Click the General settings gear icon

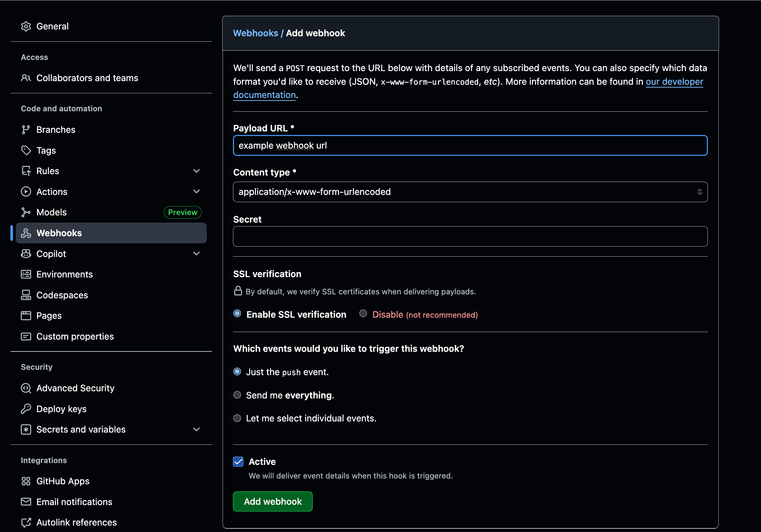pos(26,27)
